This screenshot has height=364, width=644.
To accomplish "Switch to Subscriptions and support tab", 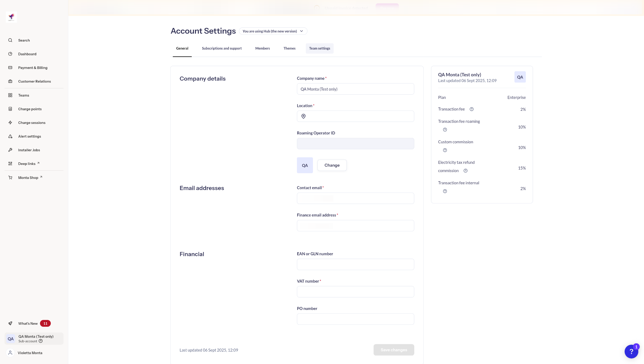I will [222, 48].
